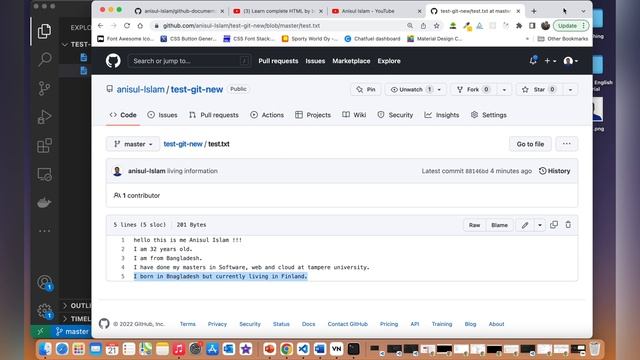This screenshot has width=640, height=360.
Task: Open master branch dropdown
Action: pyautogui.click(x=133, y=144)
